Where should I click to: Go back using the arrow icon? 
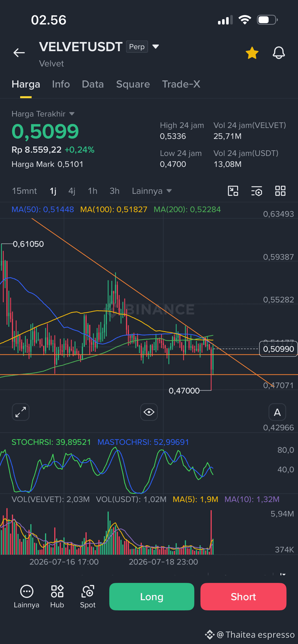click(x=19, y=53)
